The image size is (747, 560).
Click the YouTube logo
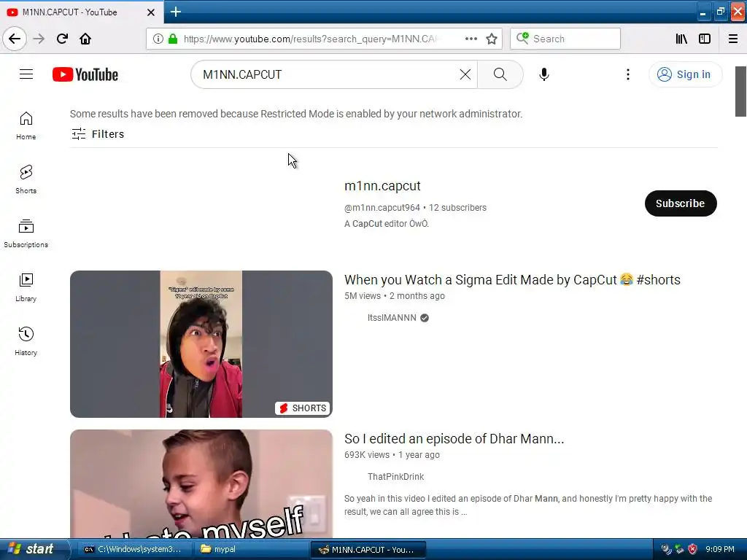85,75
